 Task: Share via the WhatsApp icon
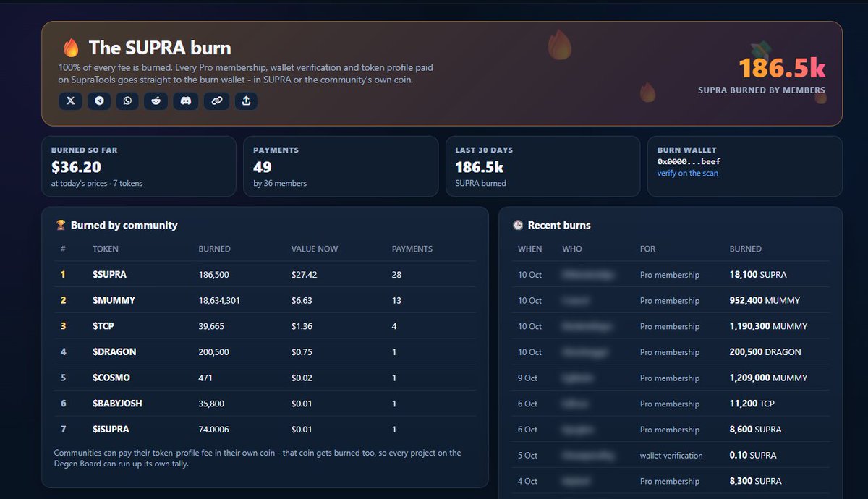127,101
